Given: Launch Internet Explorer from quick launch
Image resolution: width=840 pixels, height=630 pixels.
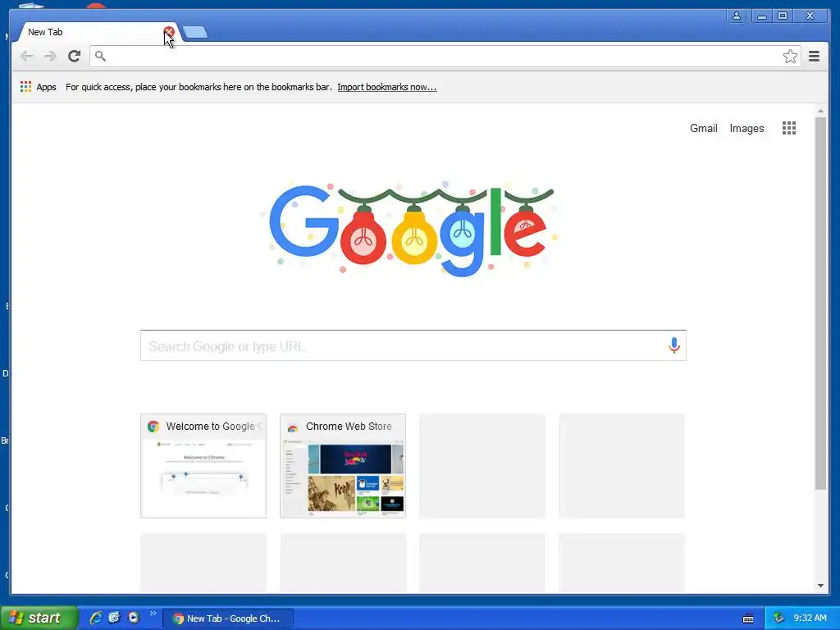Looking at the screenshot, I should pos(96,618).
